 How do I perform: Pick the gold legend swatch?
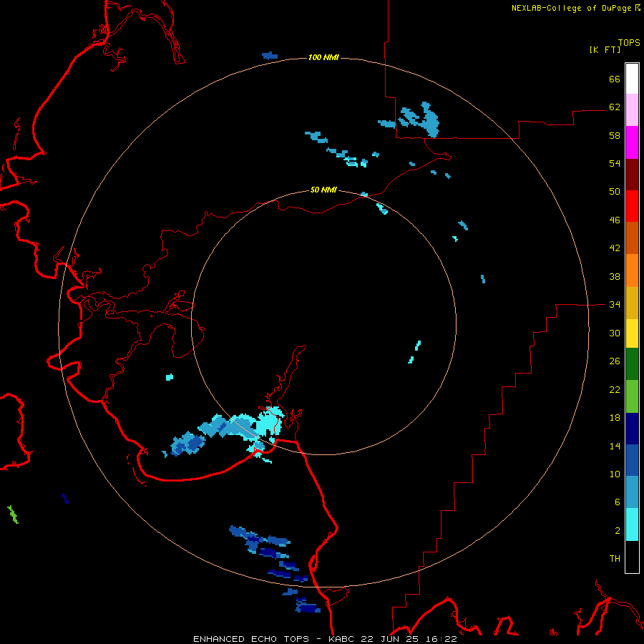click(632, 302)
